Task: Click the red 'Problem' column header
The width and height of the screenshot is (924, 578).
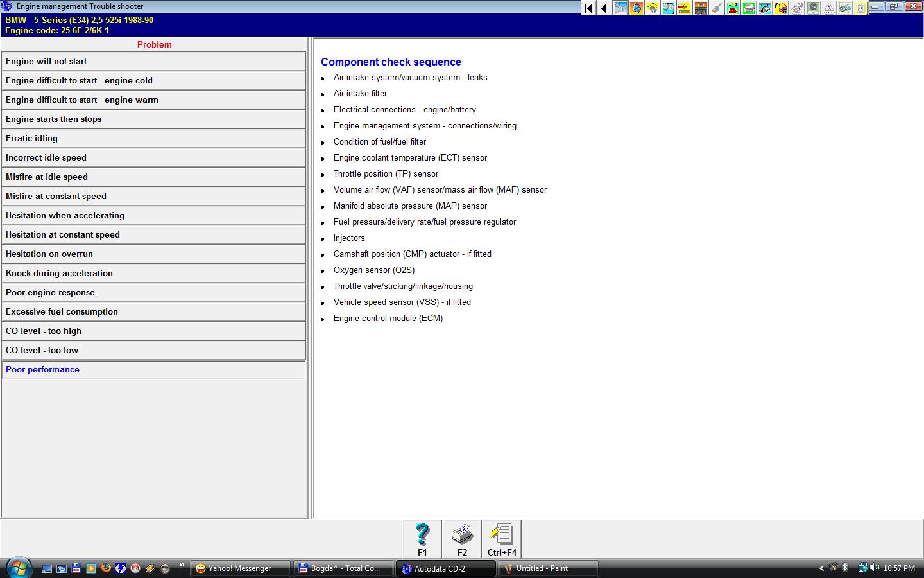Action: click(154, 44)
